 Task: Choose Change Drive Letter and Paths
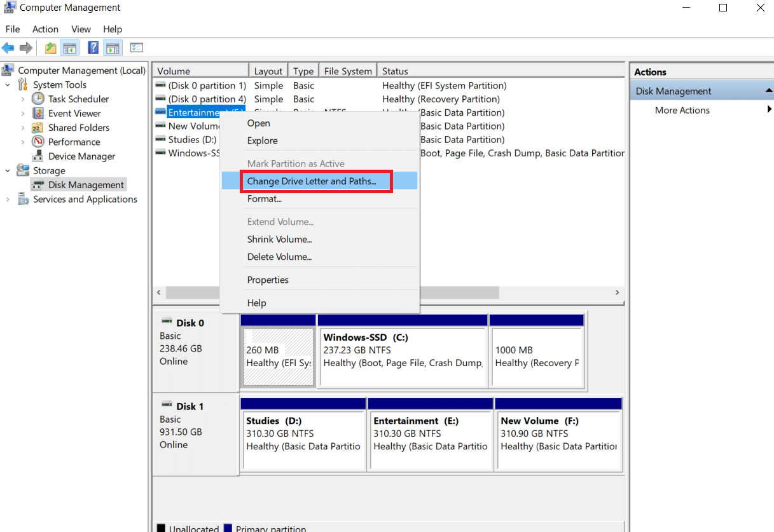point(319,181)
